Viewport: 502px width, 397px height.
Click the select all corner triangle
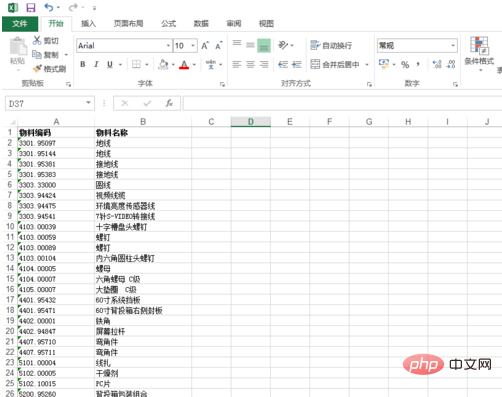[x=12, y=122]
